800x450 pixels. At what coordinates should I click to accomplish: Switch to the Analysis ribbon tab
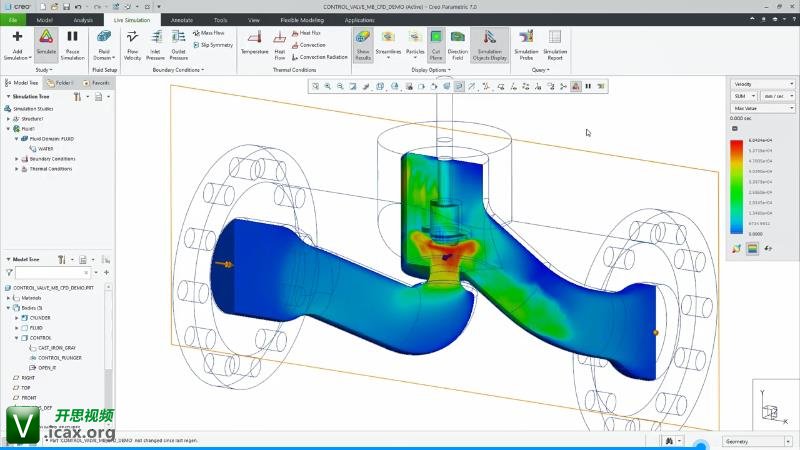[x=83, y=19]
